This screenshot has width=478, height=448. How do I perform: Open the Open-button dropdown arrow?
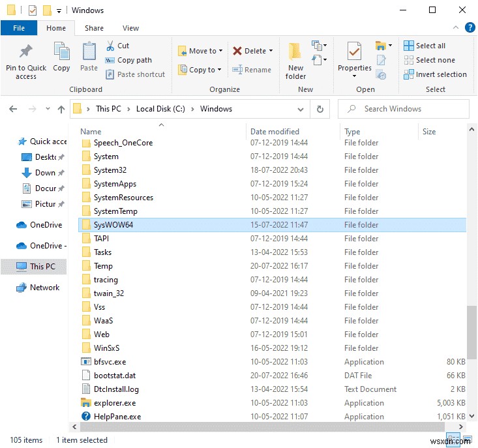coord(390,46)
